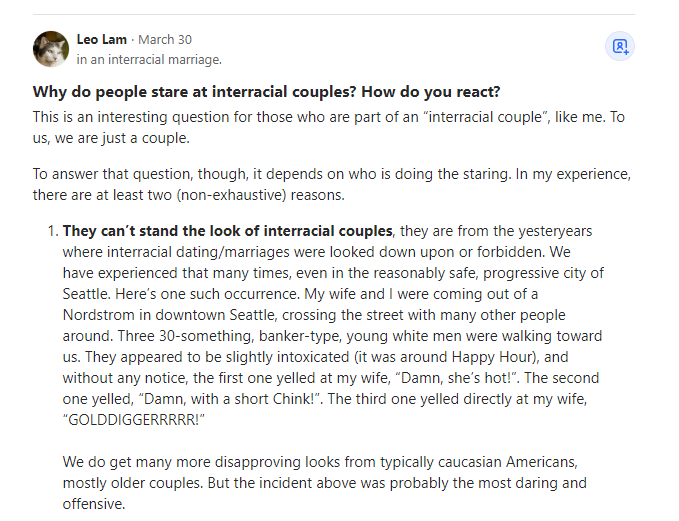Click the '(non-exhaustive)' parenthetical text
The image size is (679, 521).
tap(231, 195)
